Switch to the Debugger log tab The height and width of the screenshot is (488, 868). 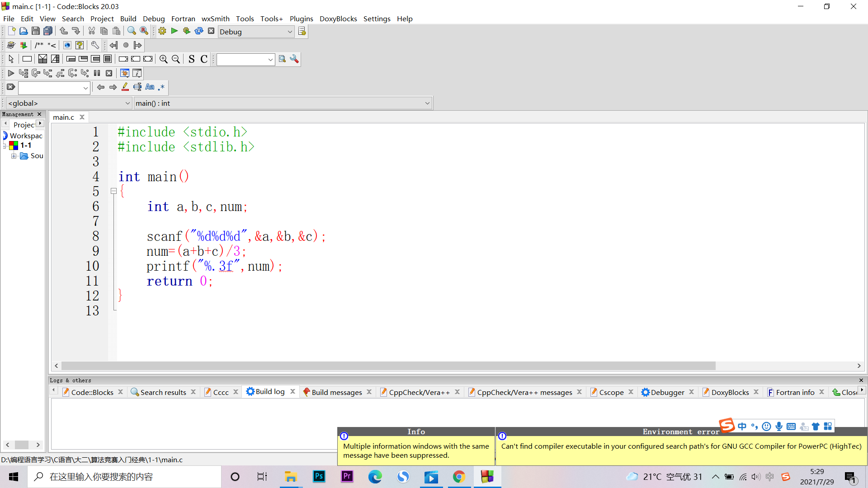(x=667, y=392)
